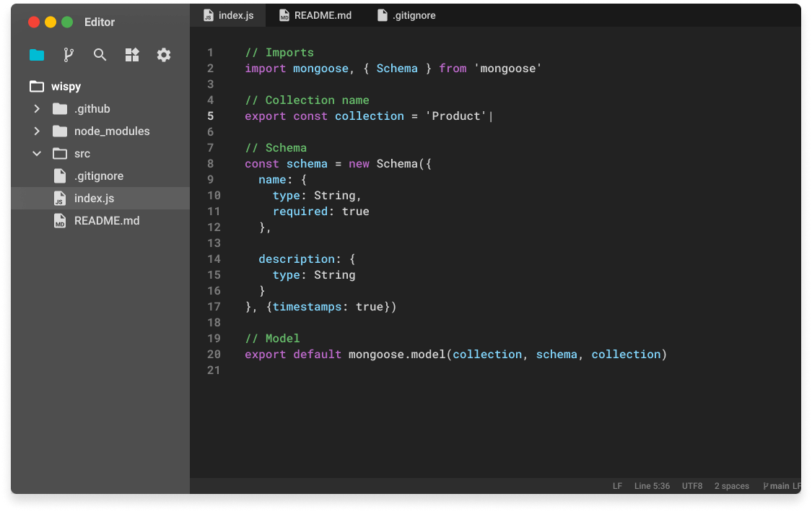Image resolution: width=812 pixels, height=512 pixels.
Task: Click the 2 spaces indentation setting
Action: [732, 486]
